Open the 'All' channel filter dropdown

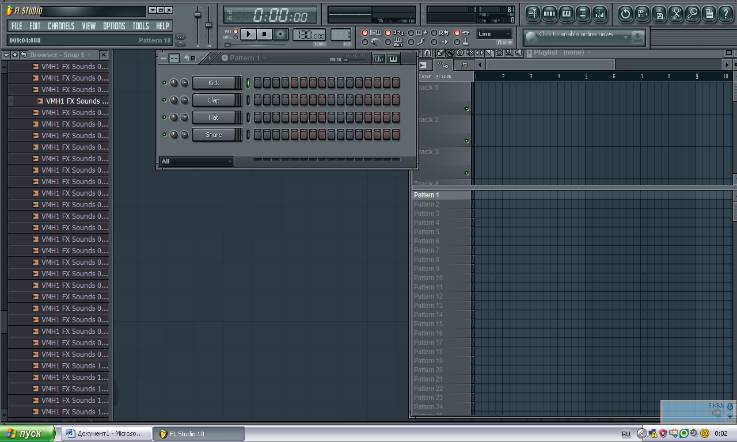[195, 161]
